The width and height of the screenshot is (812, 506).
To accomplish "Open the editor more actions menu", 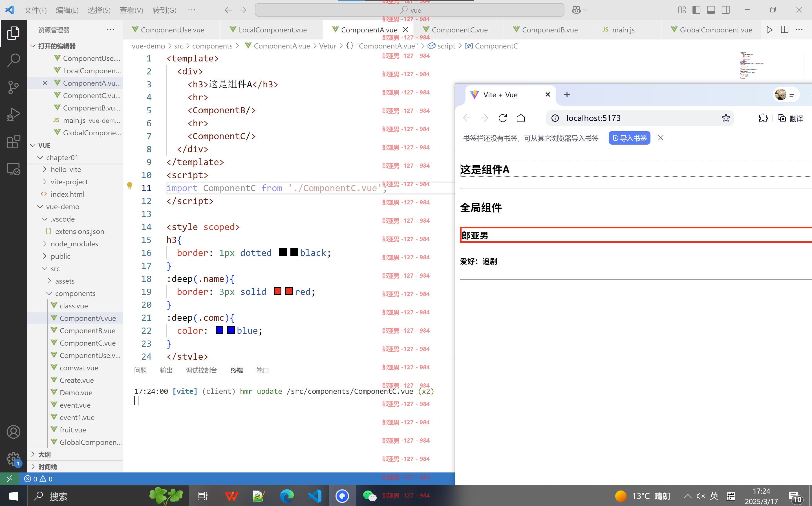I will (799, 30).
